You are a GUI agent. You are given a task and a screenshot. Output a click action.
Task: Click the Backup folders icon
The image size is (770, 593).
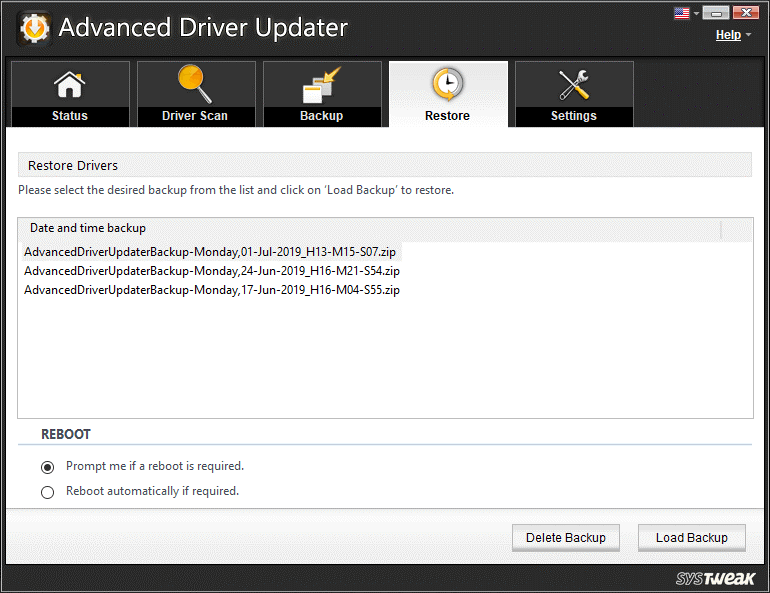[x=322, y=85]
